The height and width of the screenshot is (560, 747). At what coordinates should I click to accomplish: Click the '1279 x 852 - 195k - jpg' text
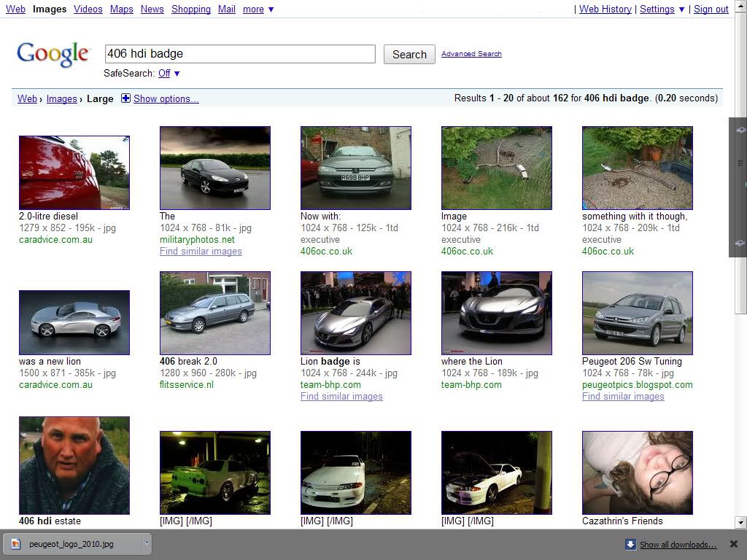tap(67, 227)
